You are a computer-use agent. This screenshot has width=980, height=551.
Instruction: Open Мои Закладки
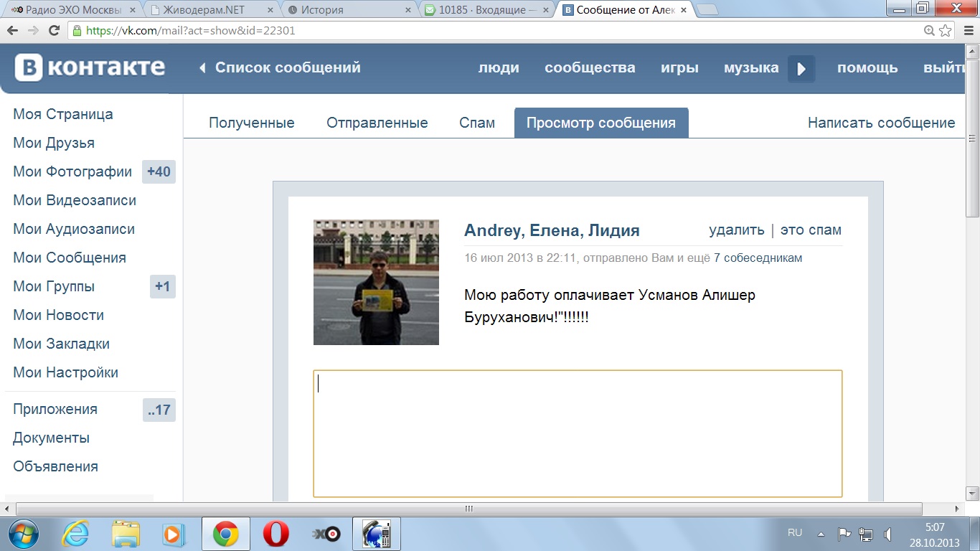pyautogui.click(x=61, y=344)
